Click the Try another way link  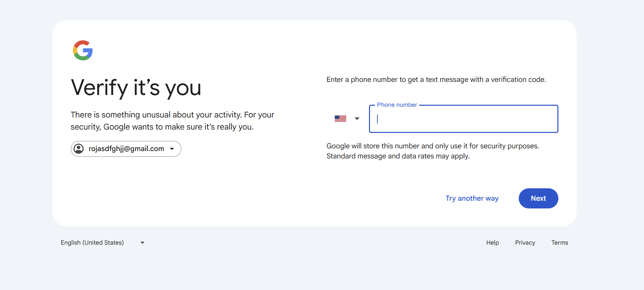click(x=472, y=198)
